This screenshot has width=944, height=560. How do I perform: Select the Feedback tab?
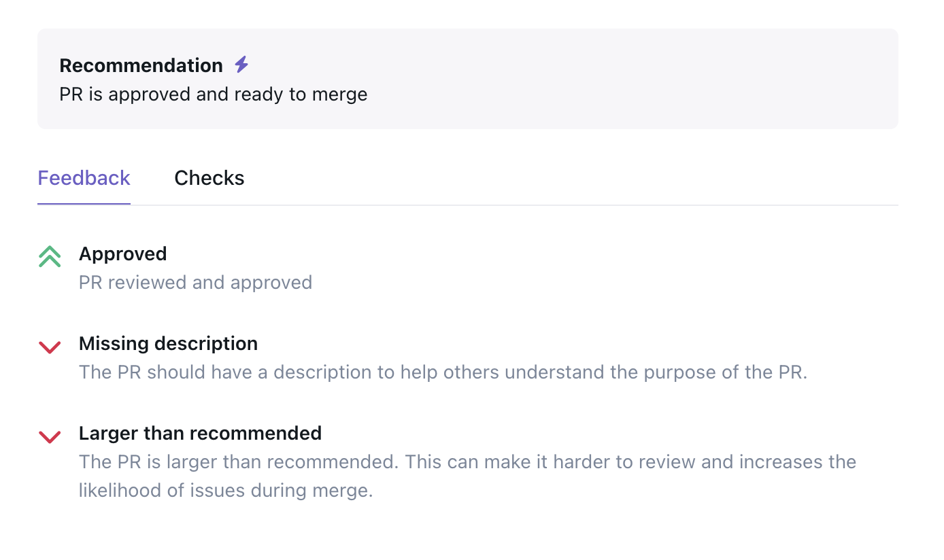point(84,178)
